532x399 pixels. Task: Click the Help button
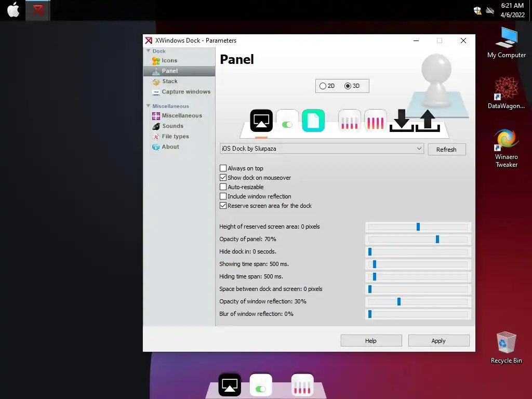pyautogui.click(x=371, y=341)
